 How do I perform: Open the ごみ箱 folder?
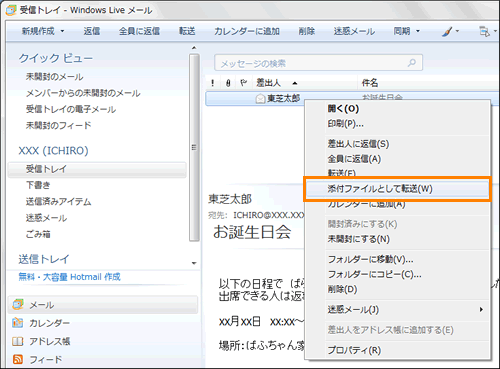38,234
